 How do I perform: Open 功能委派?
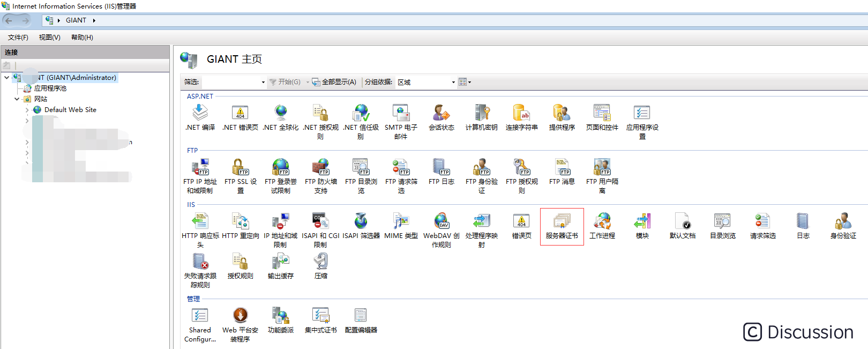coord(280,320)
